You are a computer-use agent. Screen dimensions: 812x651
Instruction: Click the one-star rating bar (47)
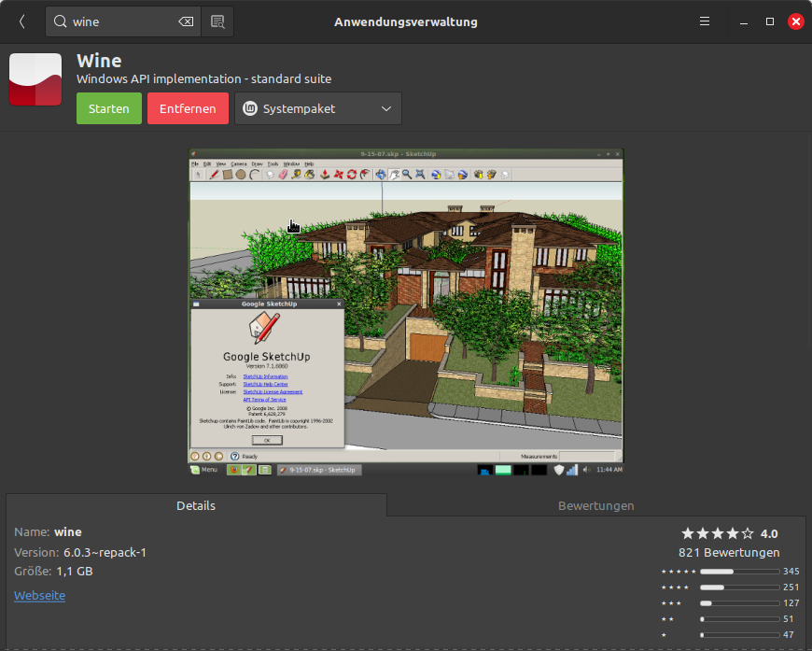tap(740, 635)
